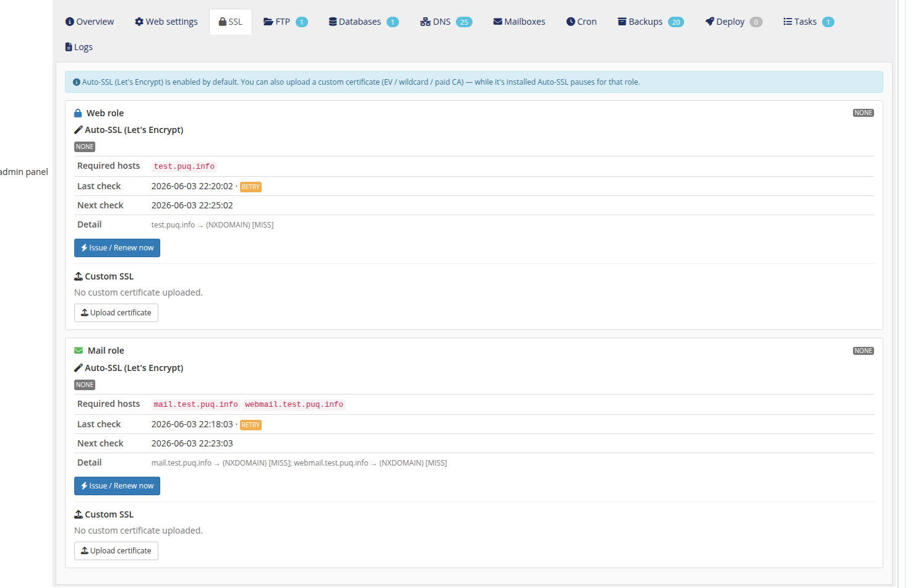Click the admin panel text on the left
The image size is (913, 588).
point(24,172)
